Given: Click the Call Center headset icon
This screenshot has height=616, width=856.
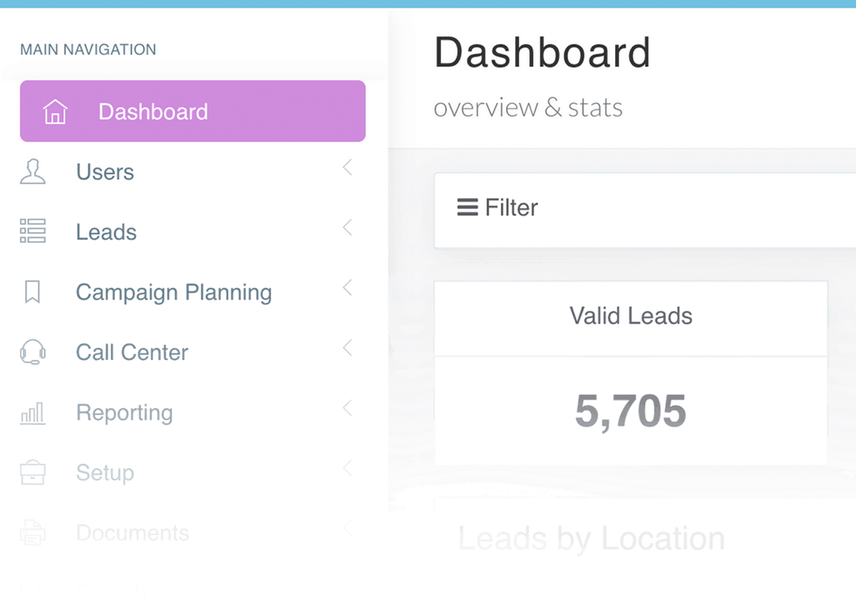Looking at the screenshot, I should tap(32, 352).
